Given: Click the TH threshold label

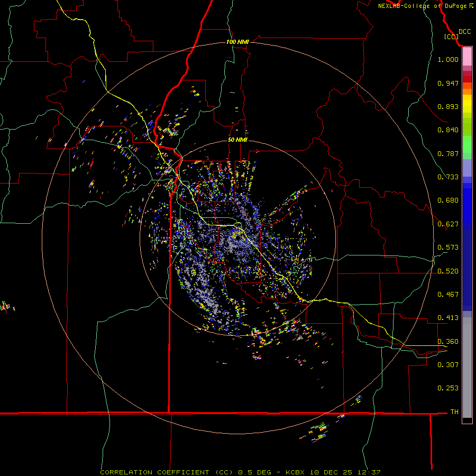Looking at the screenshot, I should tap(454, 412).
